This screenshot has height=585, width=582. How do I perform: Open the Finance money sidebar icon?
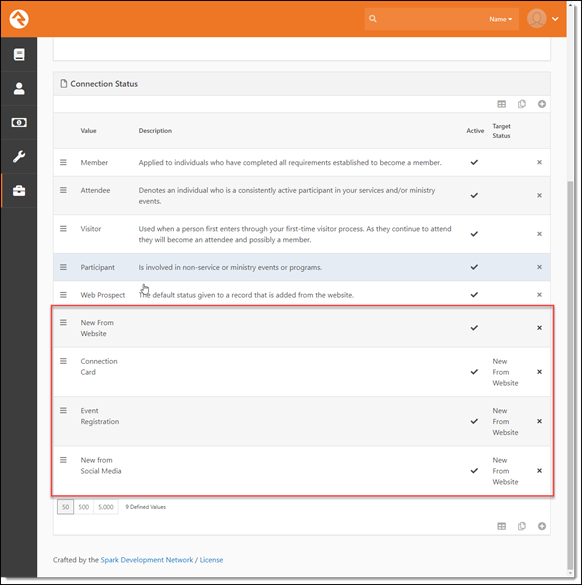pyautogui.click(x=19, y=122)
